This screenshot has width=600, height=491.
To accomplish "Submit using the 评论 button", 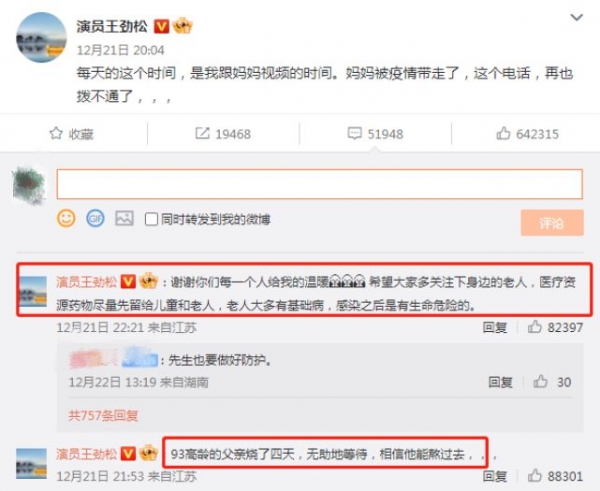I will pos(552,223).
